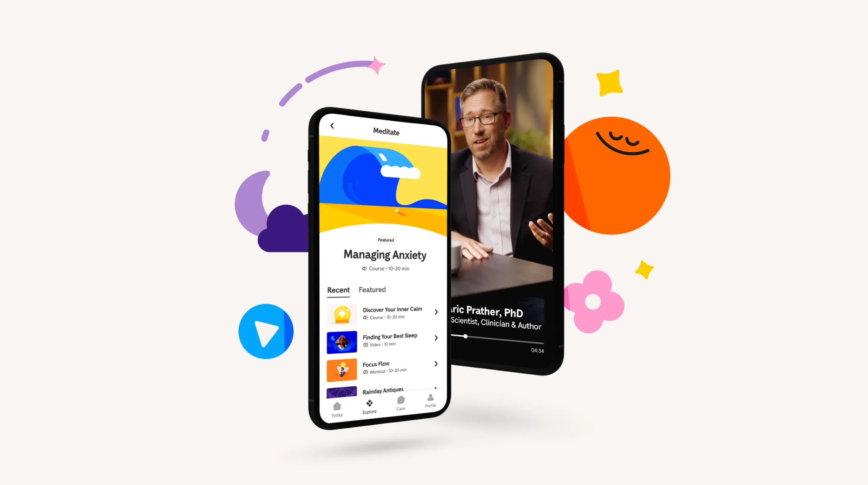This screenshot has height=485, width=868.
Task: Select the Featured tab in meditation list
Action: (x=373, y=289)
